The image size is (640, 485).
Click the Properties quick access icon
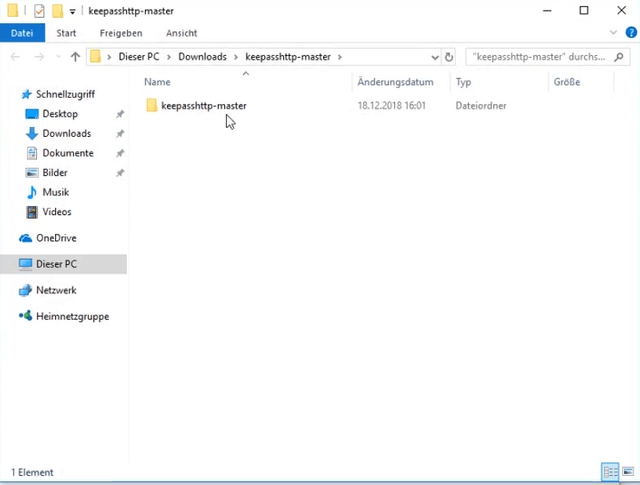39,11
